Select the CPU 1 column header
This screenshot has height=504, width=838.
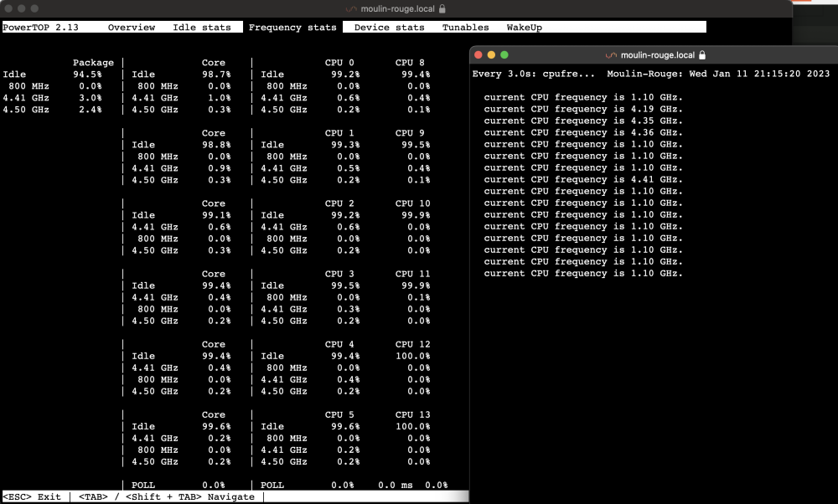click(x=339, y=133)
